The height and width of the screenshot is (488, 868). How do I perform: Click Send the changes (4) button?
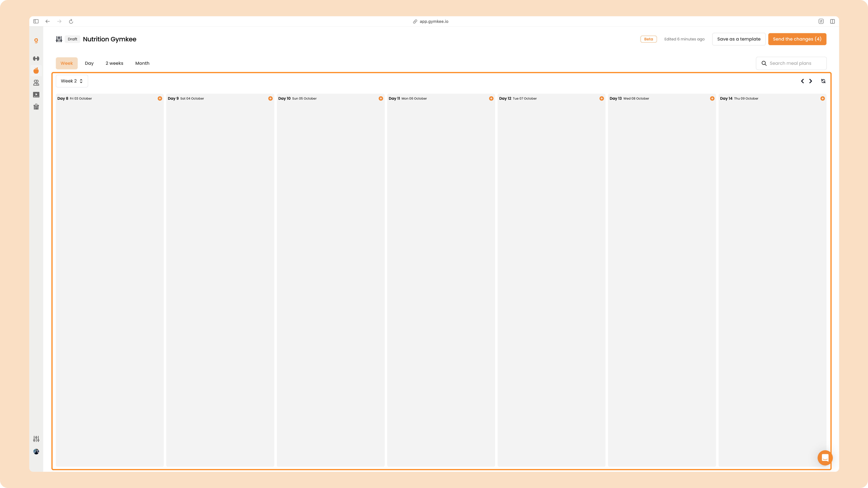pyautogui.click(x=797, y=39)
